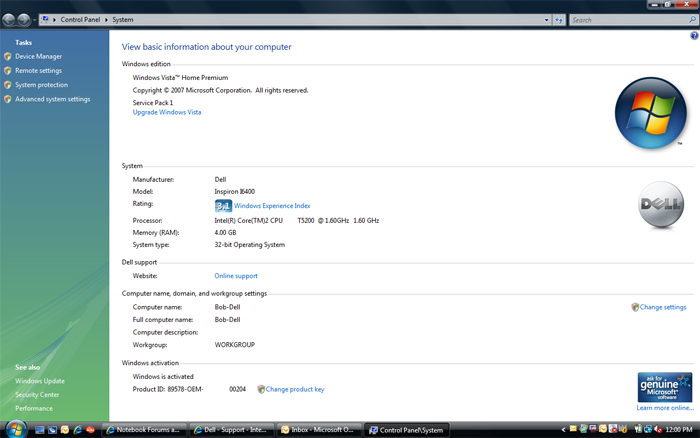Screen dimensions: 700x438
Task: Open Windows Experience Index link
Action: tap(272, 206)
